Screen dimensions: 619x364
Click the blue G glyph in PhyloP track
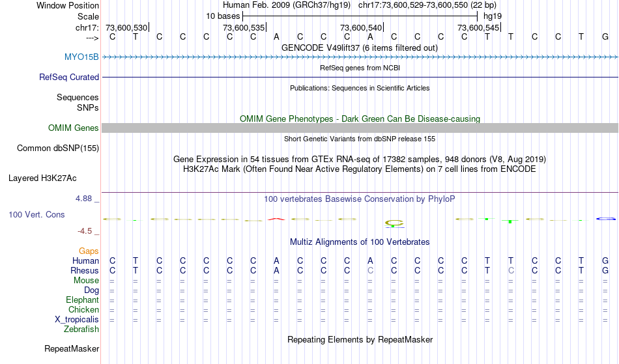(605, 219)
